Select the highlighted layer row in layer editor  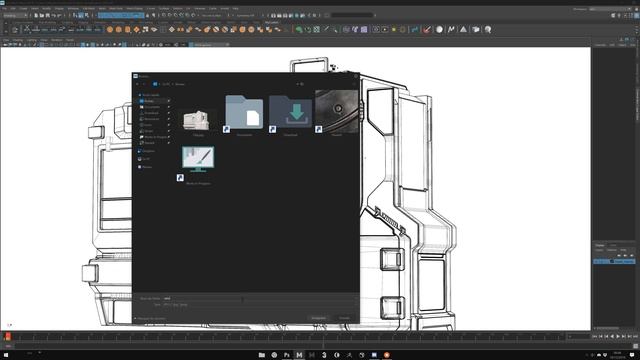pos(614,261)
